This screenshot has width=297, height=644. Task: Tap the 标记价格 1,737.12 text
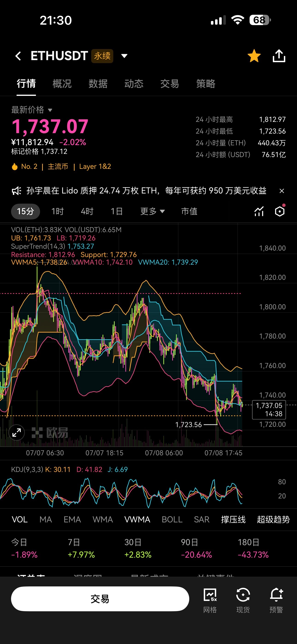click(x=39, y=152)
